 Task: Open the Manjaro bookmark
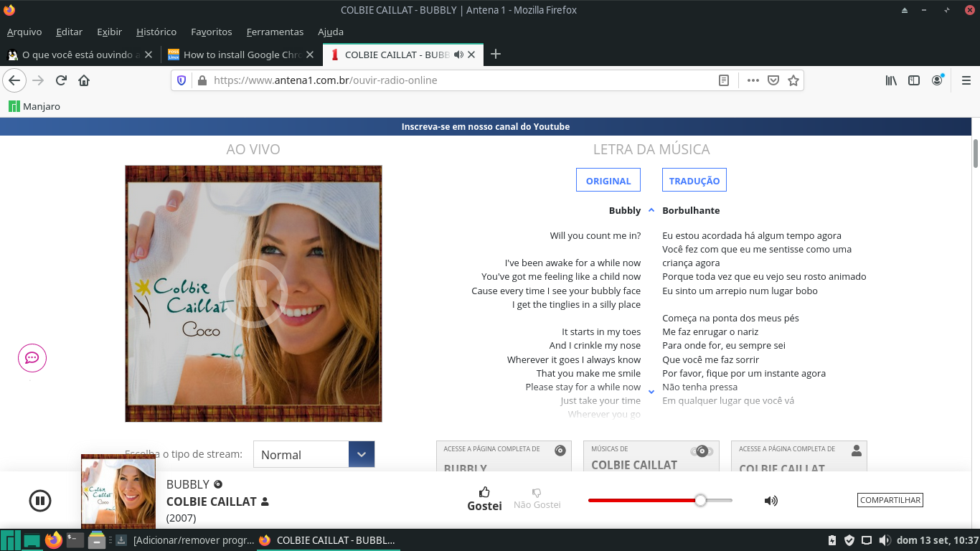point(34,106)
